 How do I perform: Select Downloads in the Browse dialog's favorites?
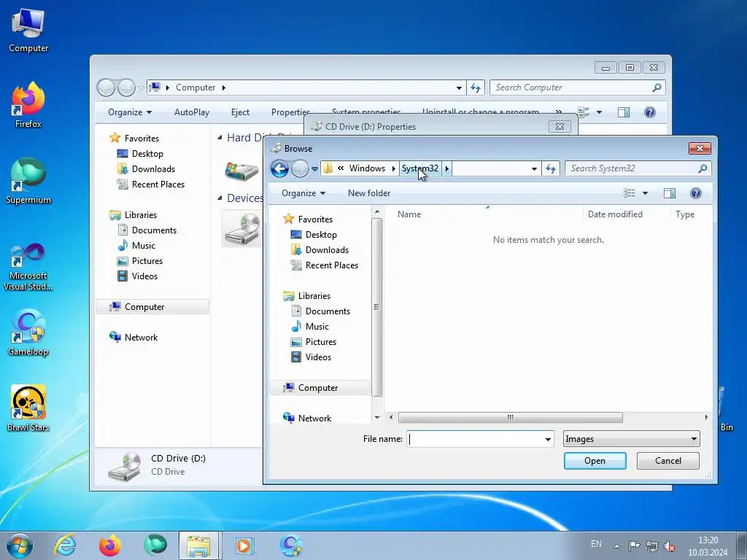(327, 250)
